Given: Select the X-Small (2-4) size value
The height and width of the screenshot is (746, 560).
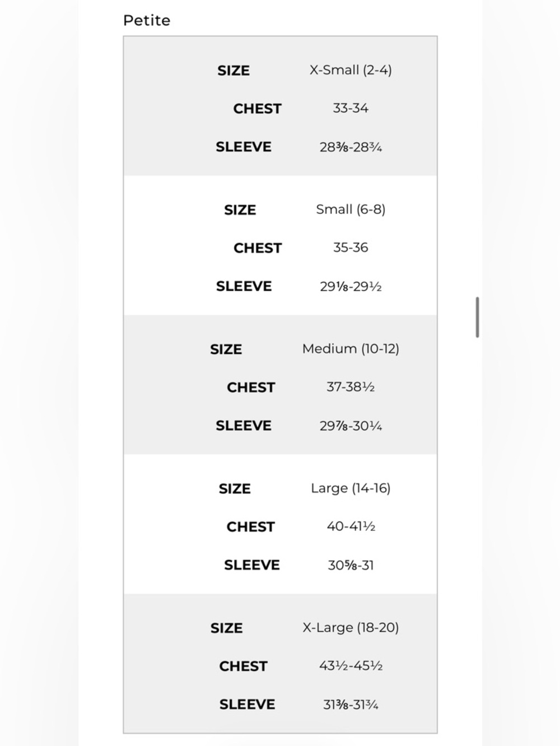Looking at the screenshot, I should 351,70.
